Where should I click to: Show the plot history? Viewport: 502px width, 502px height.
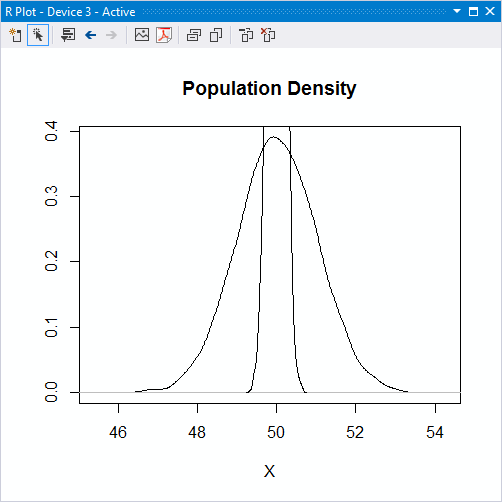point(68,35)
